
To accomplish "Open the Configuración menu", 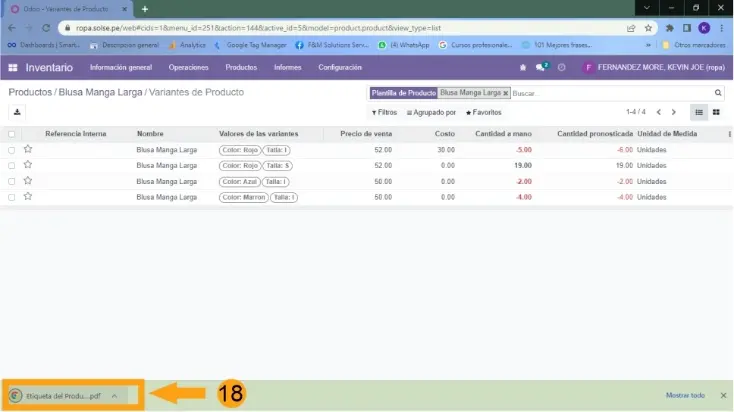I will [x=340, y=67].
